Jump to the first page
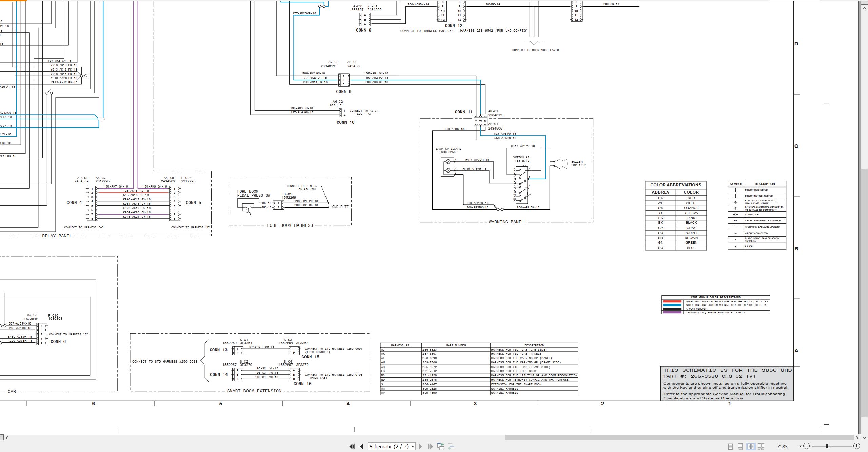Image resolution: width=868 pixels, height=452 pixels. coord(352,447)
